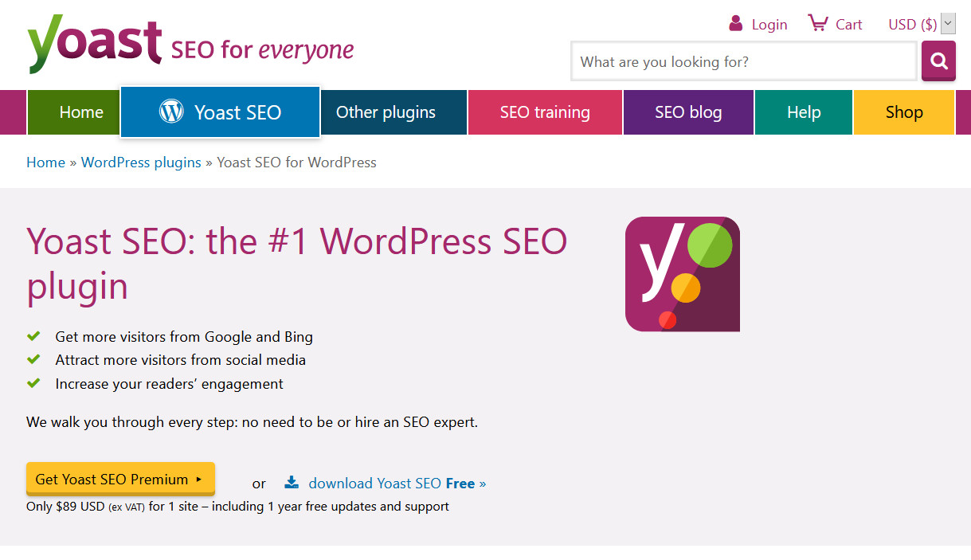Click the 'Only $89 USD' pricing text
The height and width of the screenshot is (560, 971).
(237, 507)
